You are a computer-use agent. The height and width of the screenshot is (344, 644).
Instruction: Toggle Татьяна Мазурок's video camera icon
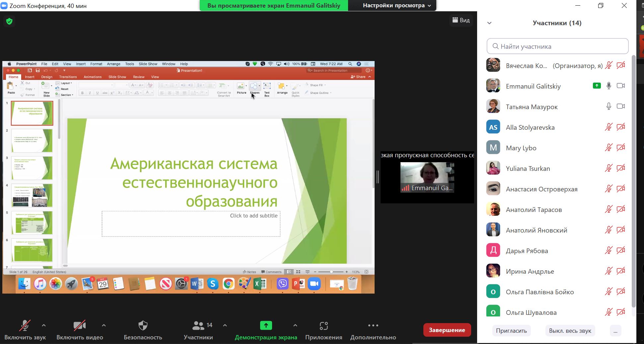click(x=620, y=106)
